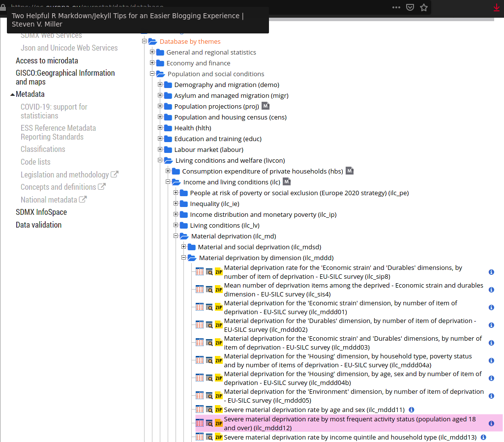Open info icon next to ilc_mddd13 dataset

pos(483,437)
